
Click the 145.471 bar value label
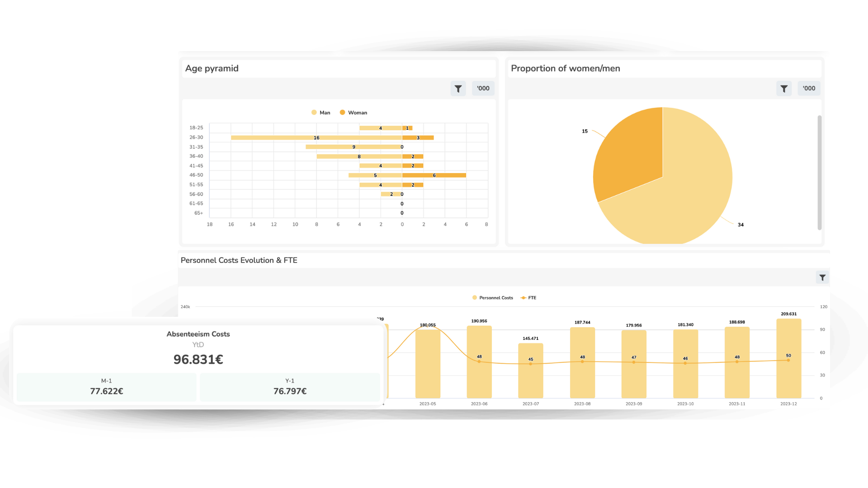point(531,338)
